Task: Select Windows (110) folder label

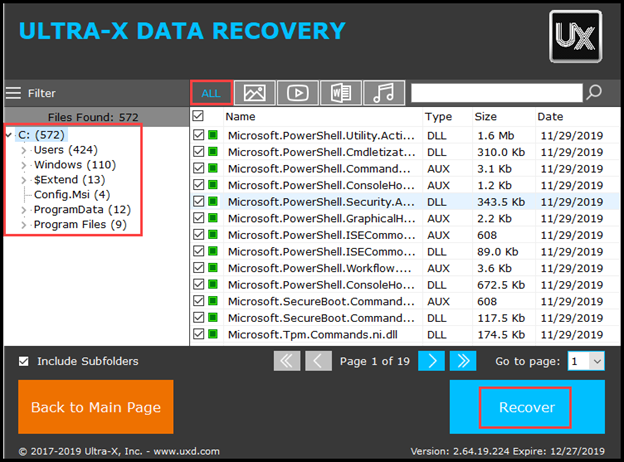Action: tap(75, 165)
